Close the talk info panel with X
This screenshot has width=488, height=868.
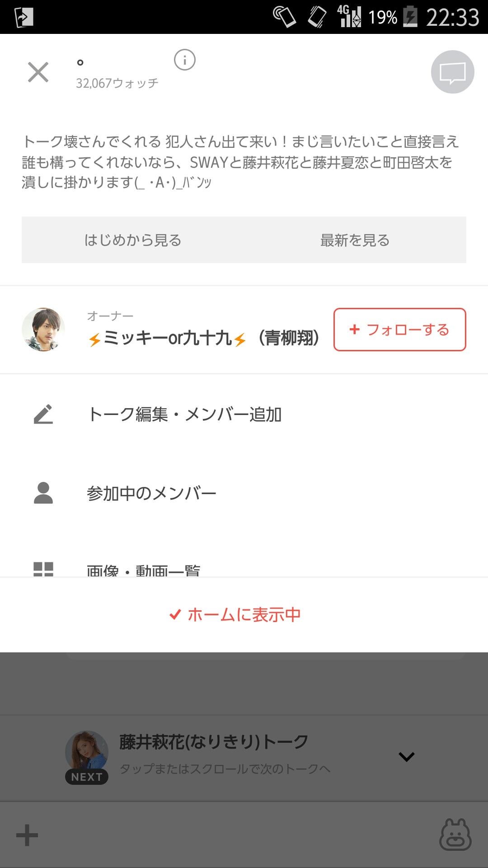[38, 72]
